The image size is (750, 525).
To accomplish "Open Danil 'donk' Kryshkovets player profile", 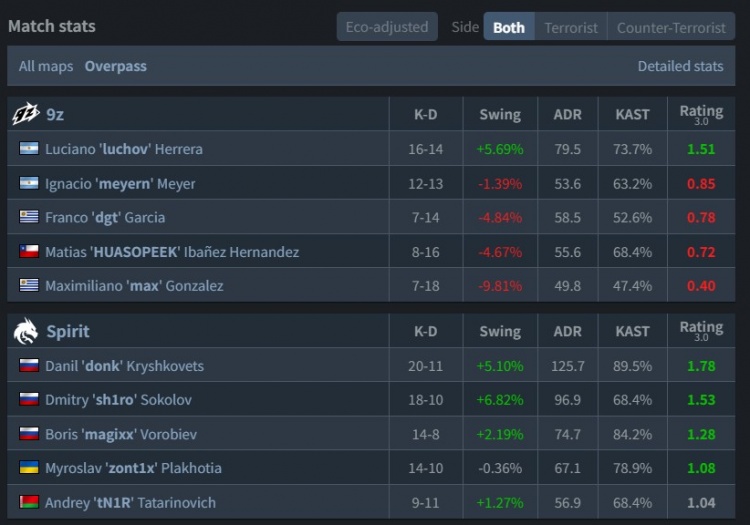I will (x=124, y=366).
